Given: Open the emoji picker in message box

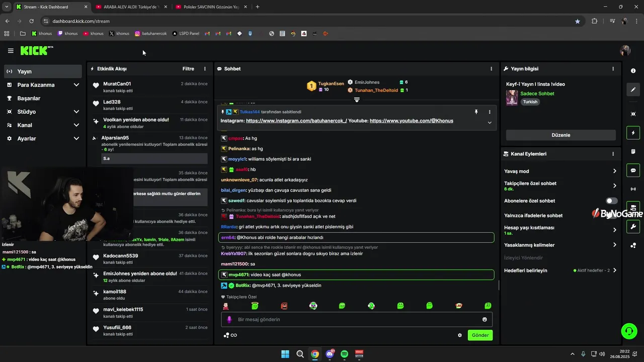Looking at the screenshot, I should (x=485, y=319).
